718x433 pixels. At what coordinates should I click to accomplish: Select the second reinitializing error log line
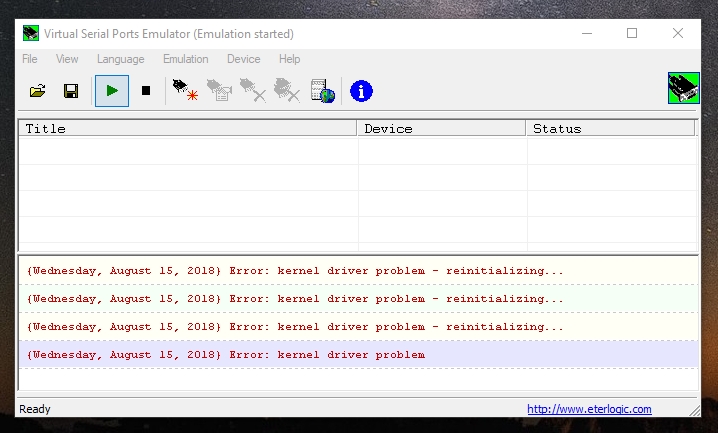click(x=359, y=298)
